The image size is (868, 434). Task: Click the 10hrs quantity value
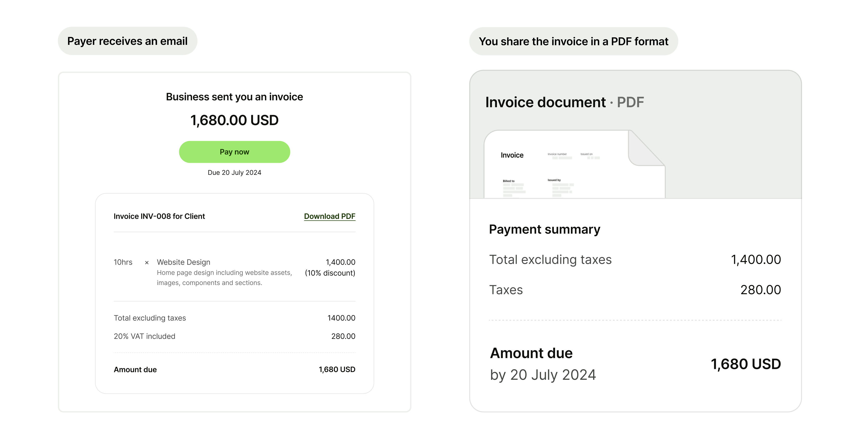pos(123,262)
